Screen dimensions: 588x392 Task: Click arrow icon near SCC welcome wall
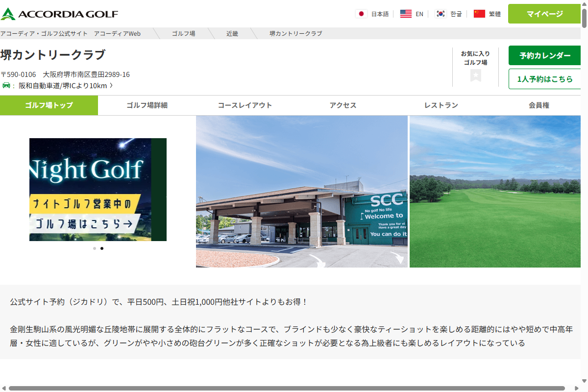[398, 258]
